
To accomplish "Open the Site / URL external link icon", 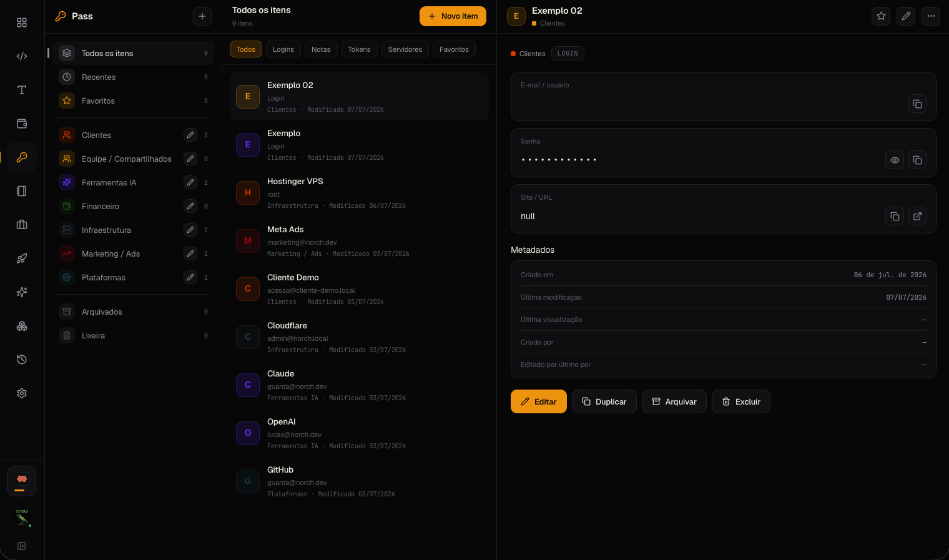I will (917, 217).
